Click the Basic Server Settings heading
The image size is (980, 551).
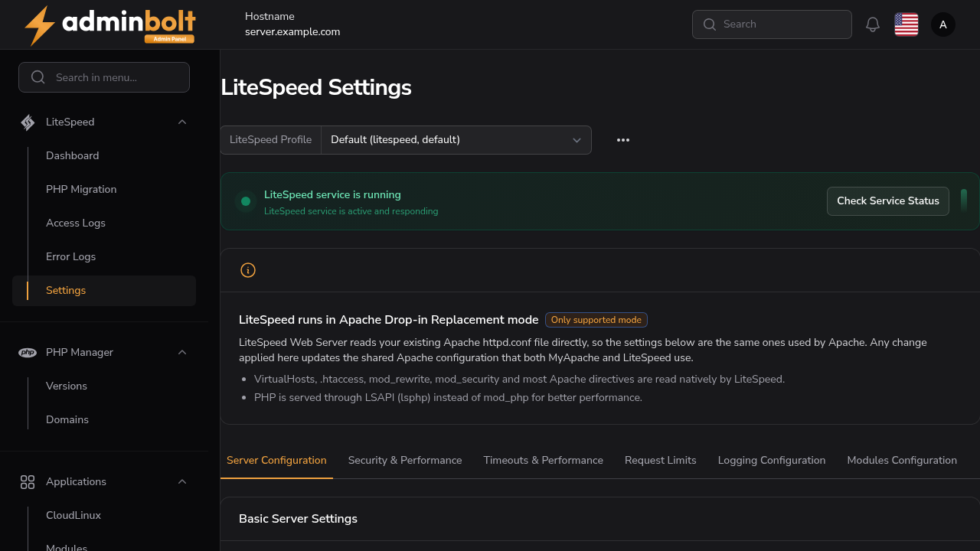point(299,519)
